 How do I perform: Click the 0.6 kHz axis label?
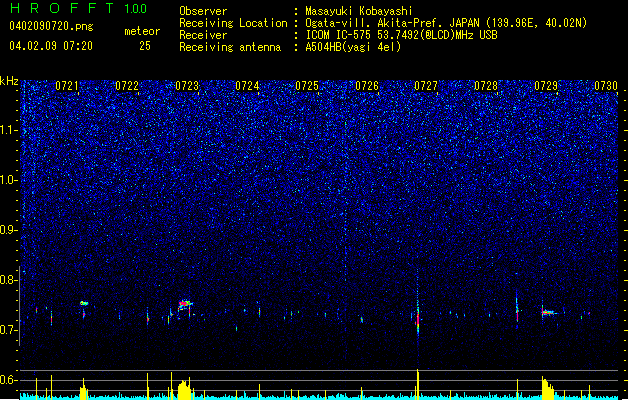(8, 380)
